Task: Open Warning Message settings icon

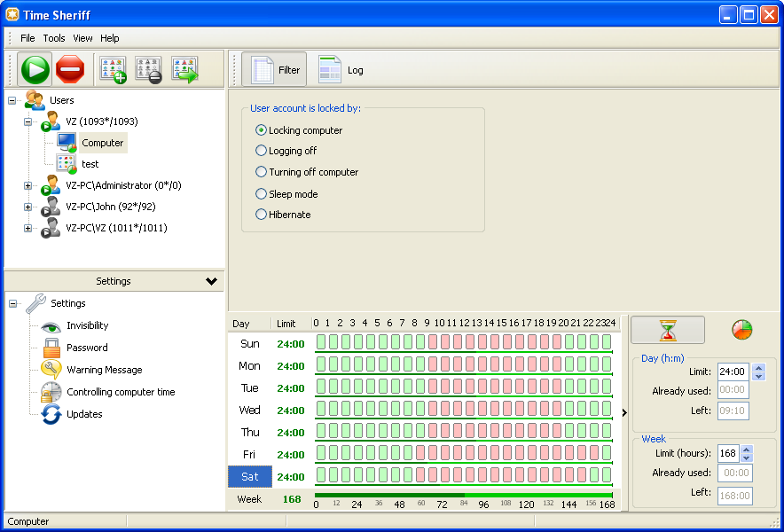Action: (51, 370)
